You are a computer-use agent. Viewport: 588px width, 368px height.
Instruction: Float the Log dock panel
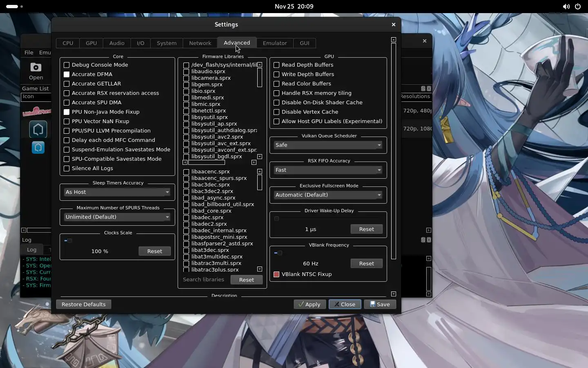[x=423, y=240]
